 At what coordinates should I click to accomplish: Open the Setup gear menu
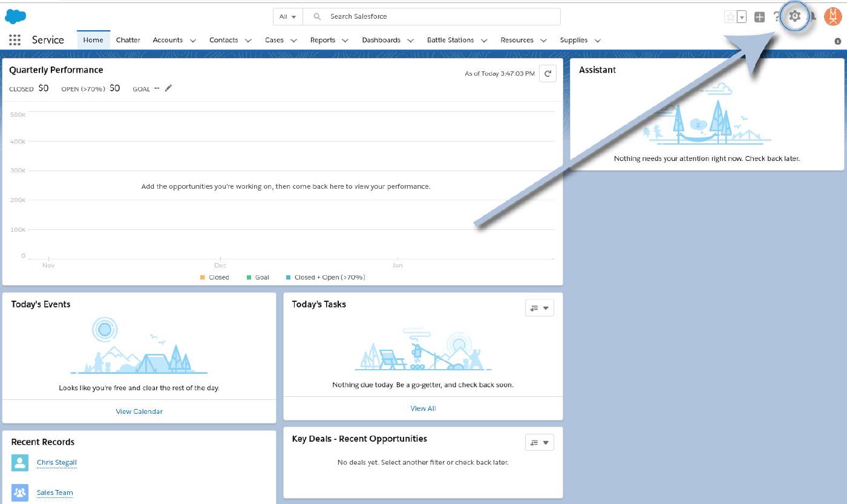(794, 17)
